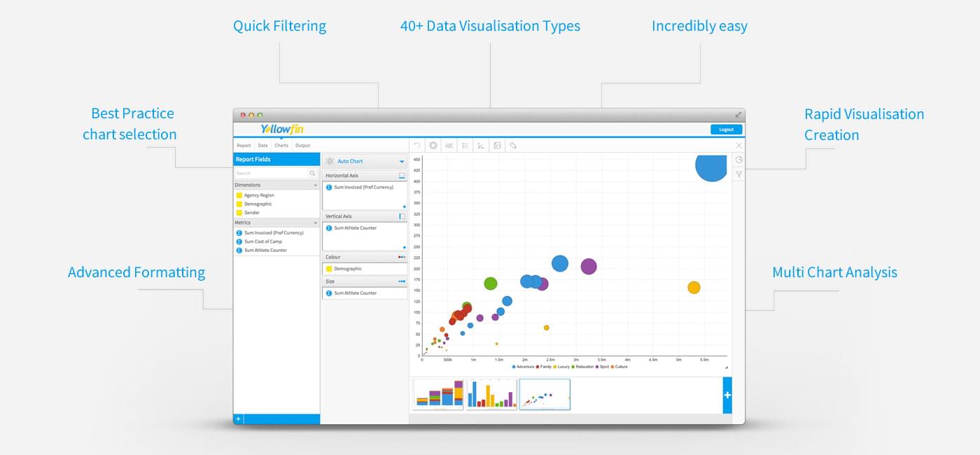The height and width of the screenshot is (455, 980).
Task: Click the legend list icon in the toolbar
Action: [465, 145]
